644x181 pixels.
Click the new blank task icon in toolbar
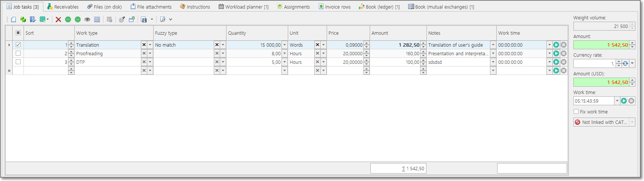[x=13, y=19]
